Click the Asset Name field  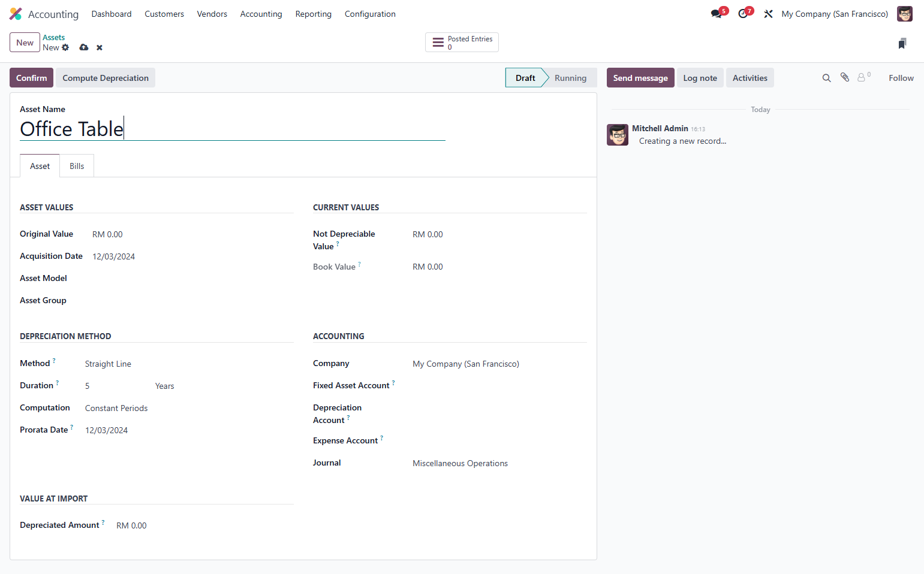tap(233, 129)
